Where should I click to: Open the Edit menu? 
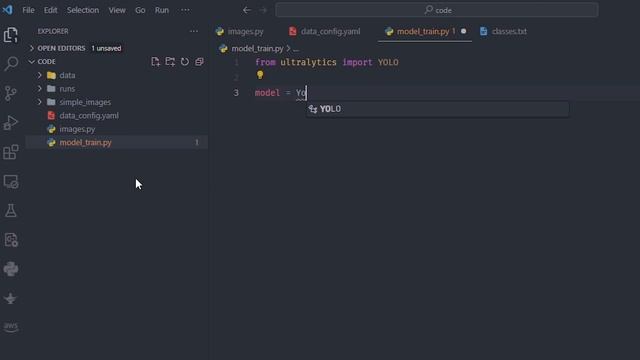point(51,10)
